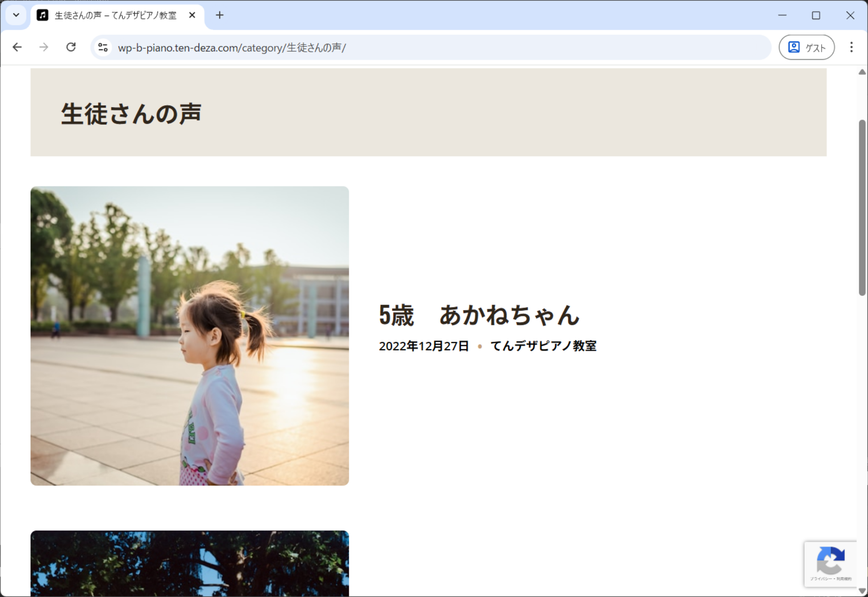Open the 5歳 あかねちゃん post title
This screenshot has height=597, width=868.
479,315
